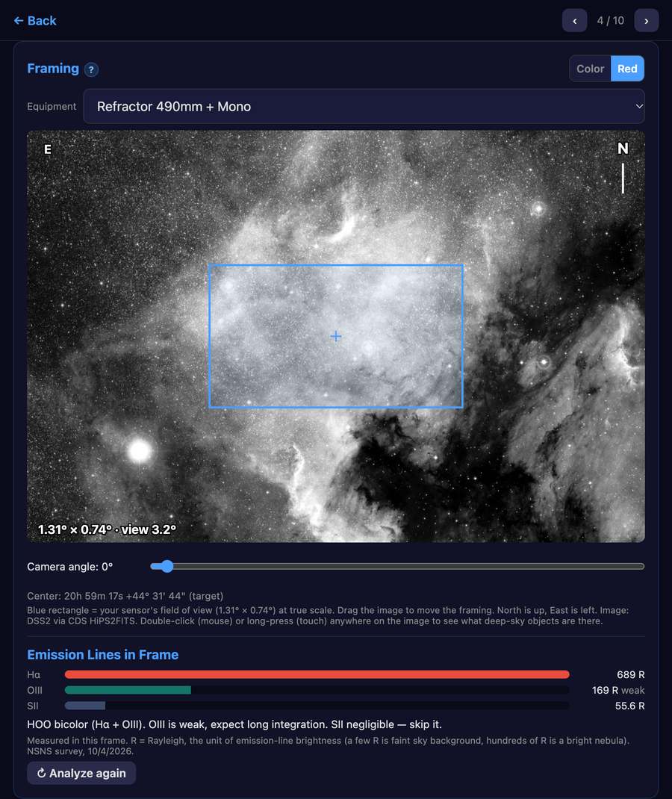Click the 'Camera angle: 0°' label
The height and width of the screenshot is (799, 672).
pos(69,567)
